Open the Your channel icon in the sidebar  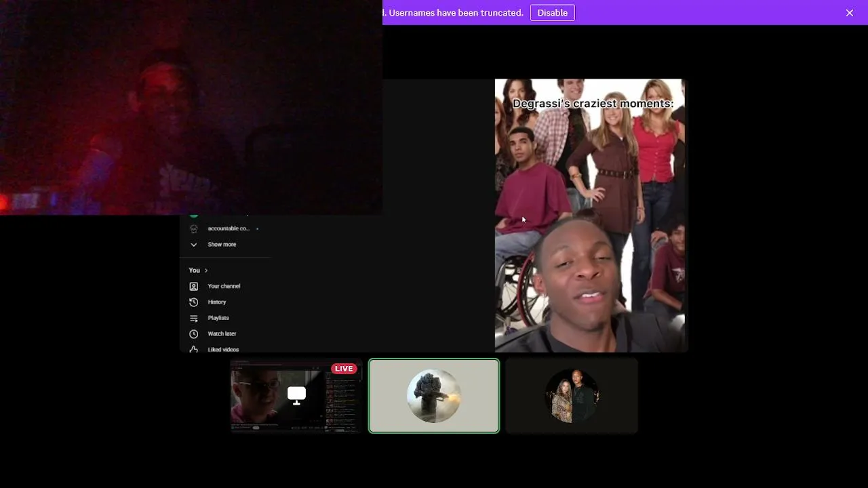(193, 286)
